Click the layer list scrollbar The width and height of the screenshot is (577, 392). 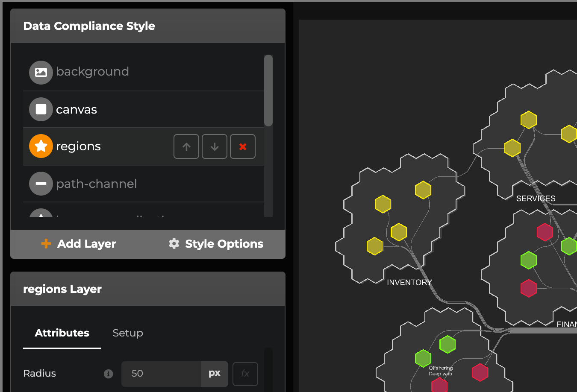[268, 91]
